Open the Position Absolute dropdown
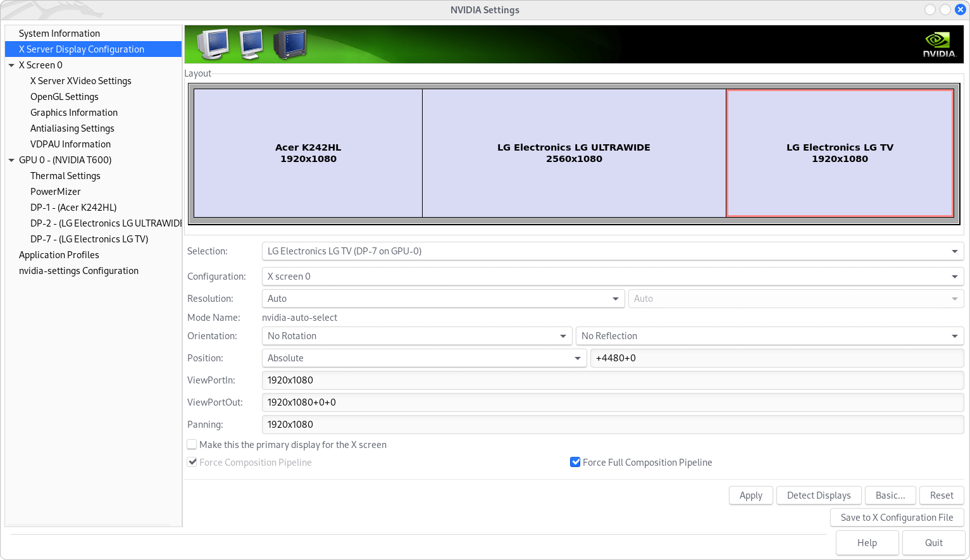This screenshot has width=970, height=560. pyautogui.click(x=424, y=358)
